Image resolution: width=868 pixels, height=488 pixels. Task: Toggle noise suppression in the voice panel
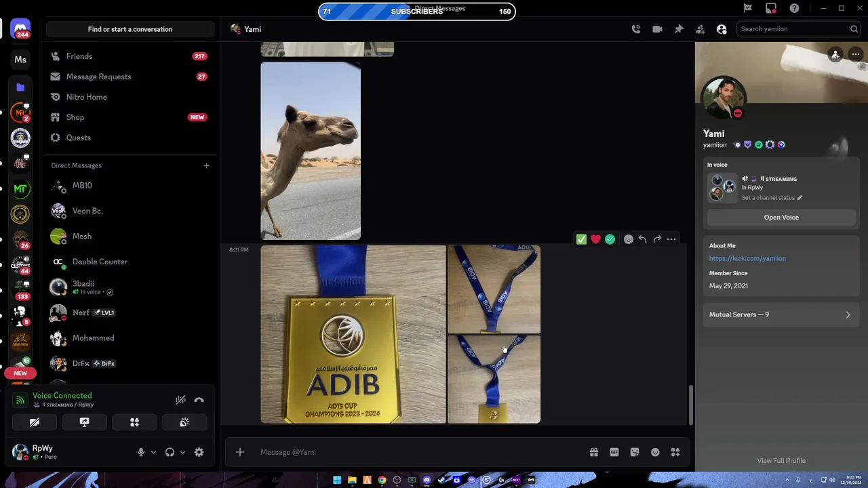click(x=180, y=400)
